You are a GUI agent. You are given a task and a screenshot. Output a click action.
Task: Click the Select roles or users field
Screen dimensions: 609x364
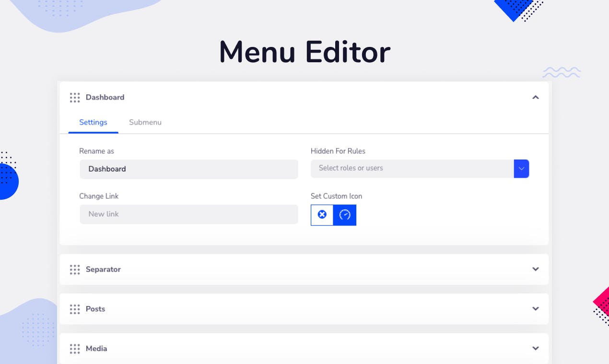click(412, 169)
